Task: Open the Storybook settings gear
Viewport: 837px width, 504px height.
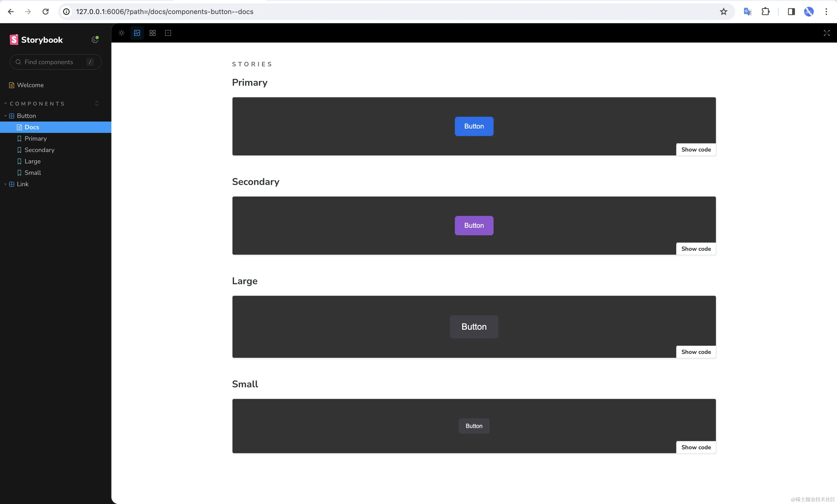Action: click(x=94, y=40)
